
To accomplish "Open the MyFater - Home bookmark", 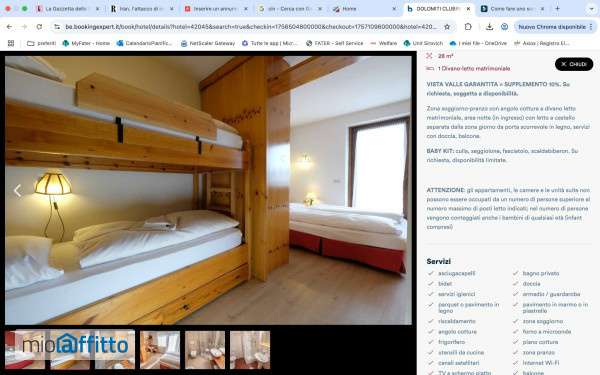I will point(86,43).
